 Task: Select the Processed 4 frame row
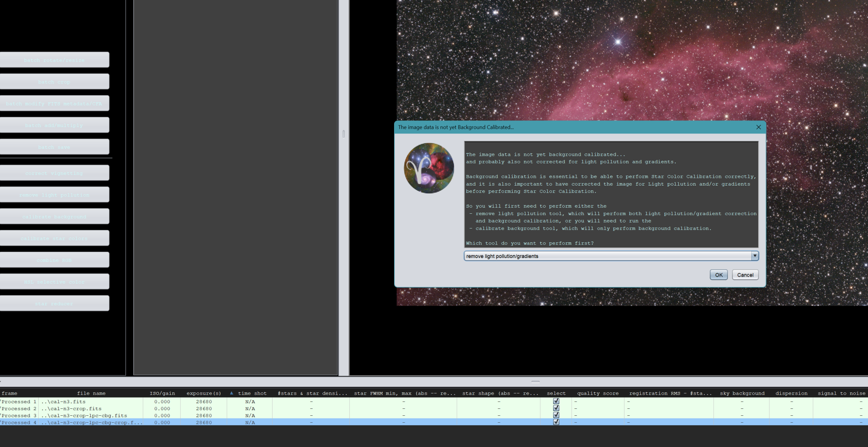click(x=260, y=422)
